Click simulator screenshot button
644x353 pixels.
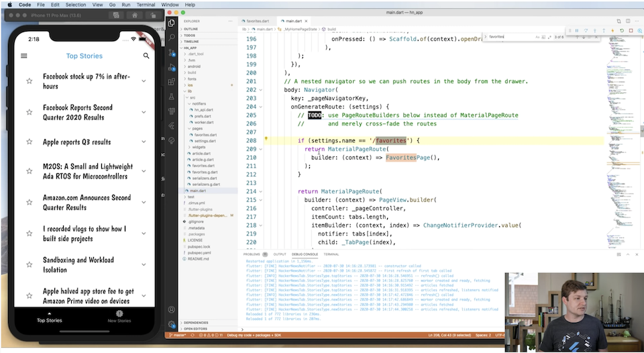(x=116, y=15)
